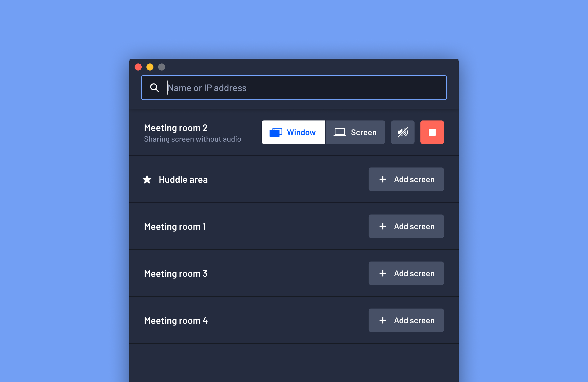The width and height of the screenshot is (588, 382).
Task: Add a screen to Meeting room 3
Action: pyautogui.click(x=406, y=273)
